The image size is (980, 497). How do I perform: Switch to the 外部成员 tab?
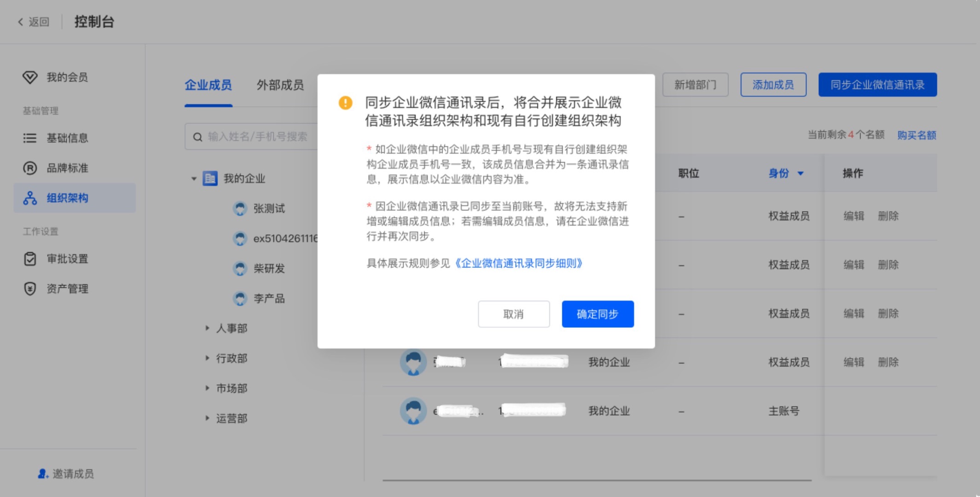click(x=280, y=85)
